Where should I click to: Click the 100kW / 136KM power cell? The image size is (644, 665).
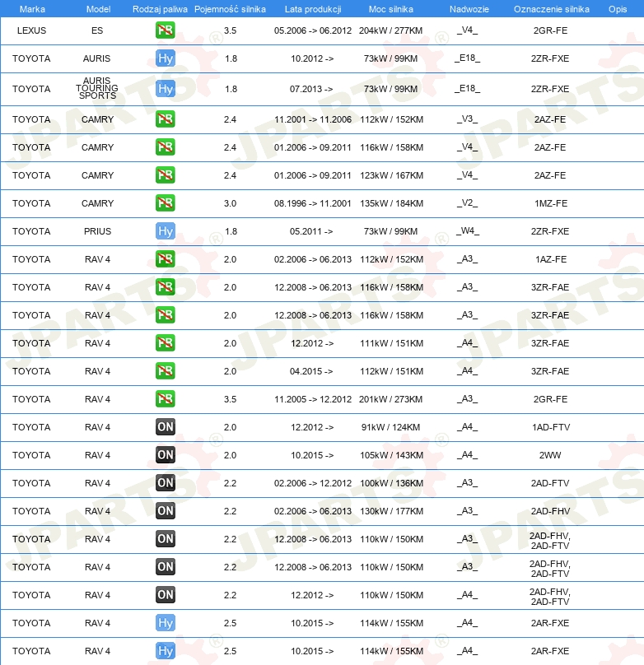[391, 483]
